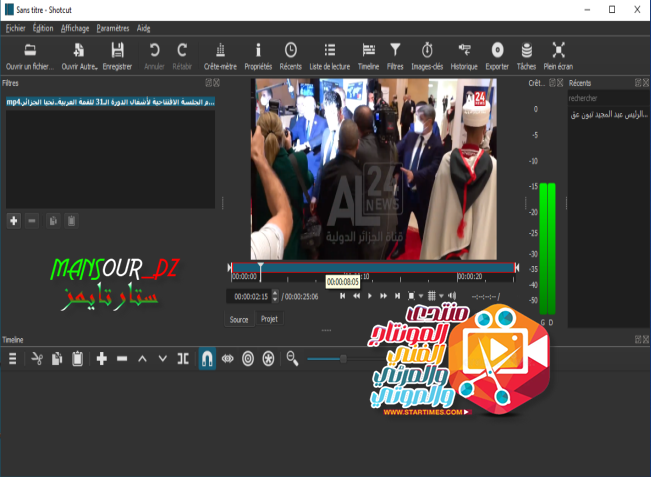Open the Édition menu

click(43, 28)
